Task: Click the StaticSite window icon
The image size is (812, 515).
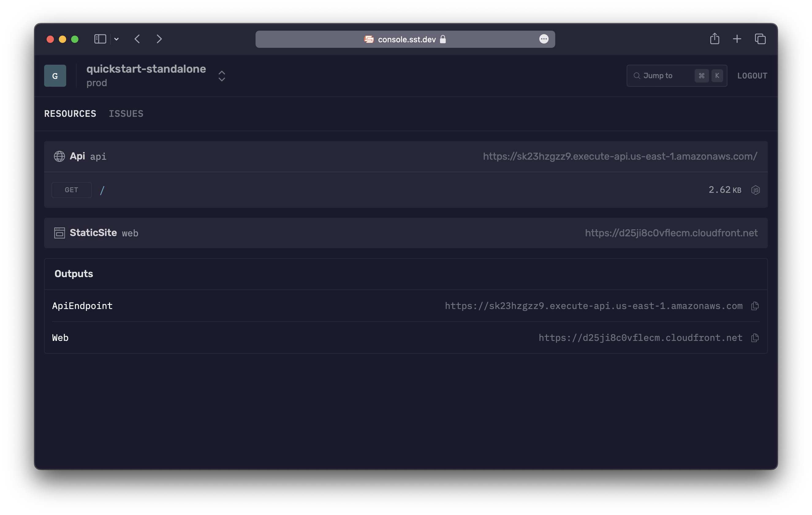Action: (x=59, y=233)
